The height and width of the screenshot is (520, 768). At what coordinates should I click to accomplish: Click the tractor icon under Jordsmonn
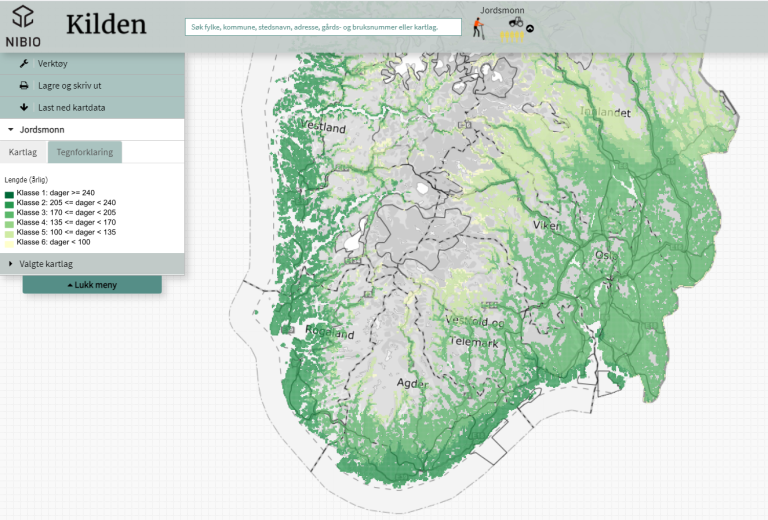516,22
